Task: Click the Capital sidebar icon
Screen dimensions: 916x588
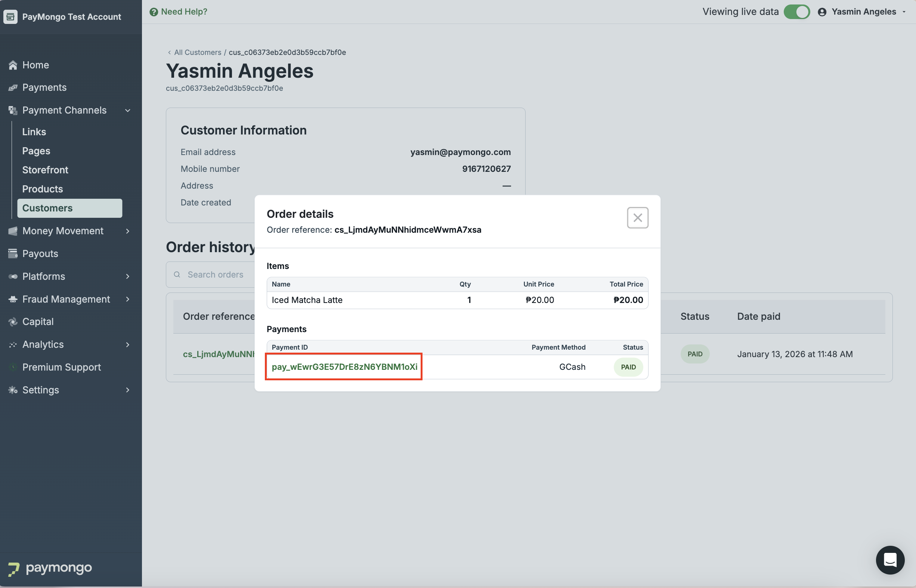Action: click(13, 322)
